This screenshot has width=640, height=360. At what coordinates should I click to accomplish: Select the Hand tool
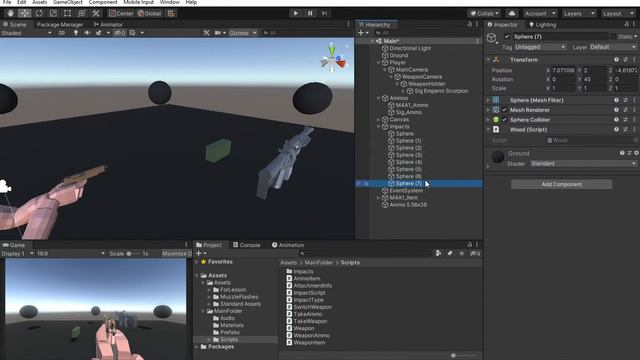tap(10, 13)
